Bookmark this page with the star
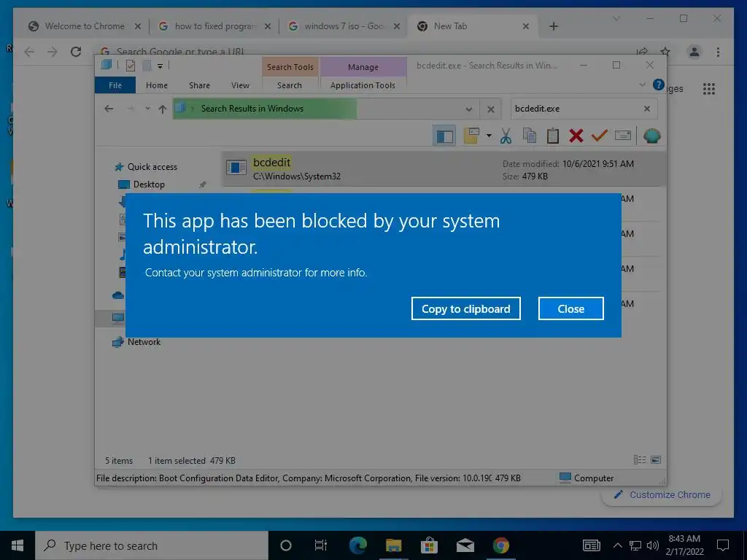Viewport: 747px width, 560px height. [x=665, y=52]
